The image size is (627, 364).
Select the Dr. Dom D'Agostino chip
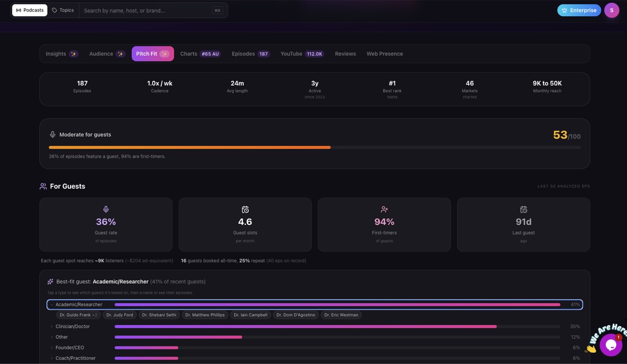click(x=296, y=315)
